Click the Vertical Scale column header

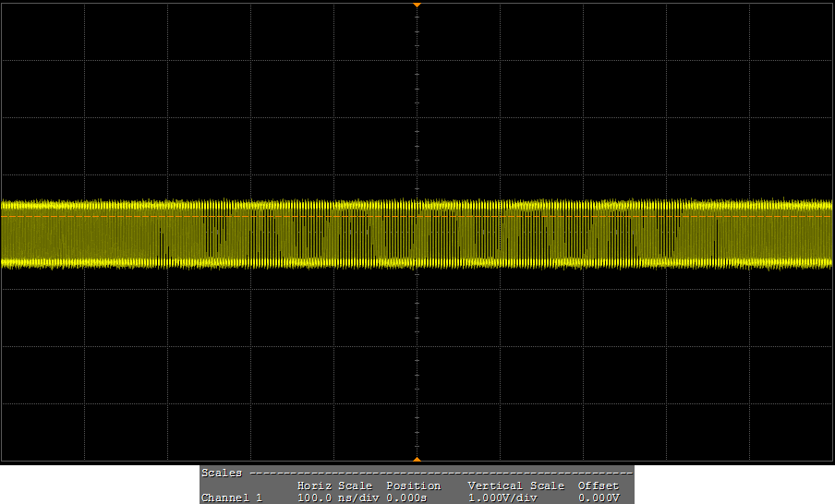(515, 486)
